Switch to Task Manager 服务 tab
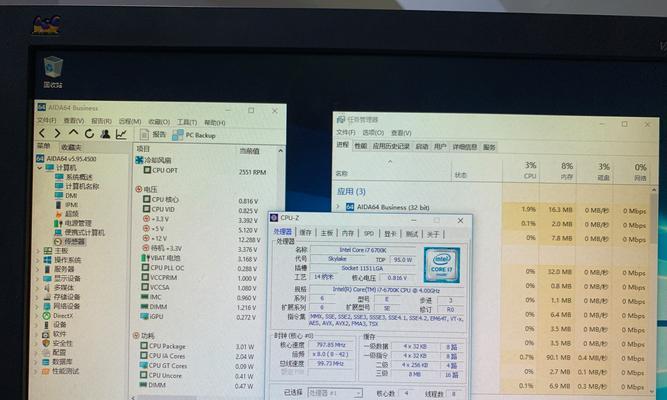667x400 pixels. (489, 147)
